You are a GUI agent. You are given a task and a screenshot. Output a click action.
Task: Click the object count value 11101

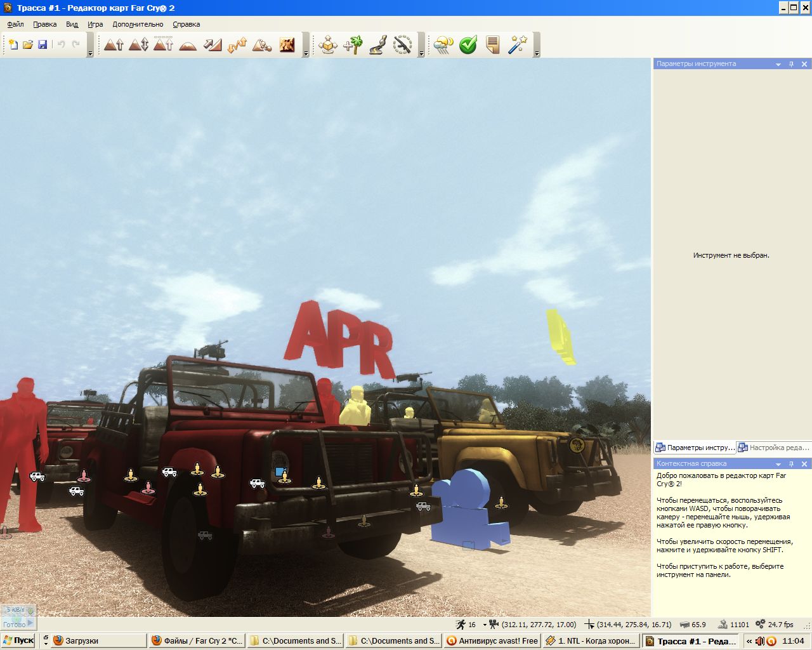(x=740, y=625)
